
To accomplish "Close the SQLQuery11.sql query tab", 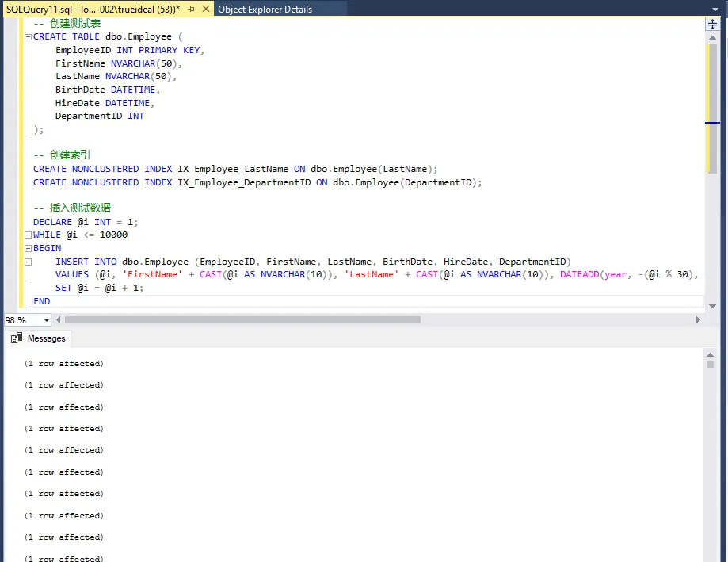I will tap(204, 10).
